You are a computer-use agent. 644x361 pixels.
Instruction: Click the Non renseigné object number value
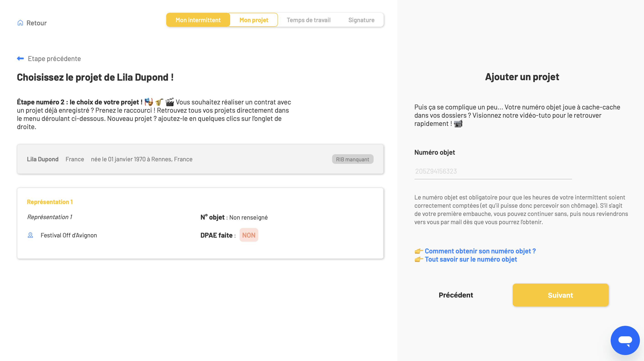[248, 218]
